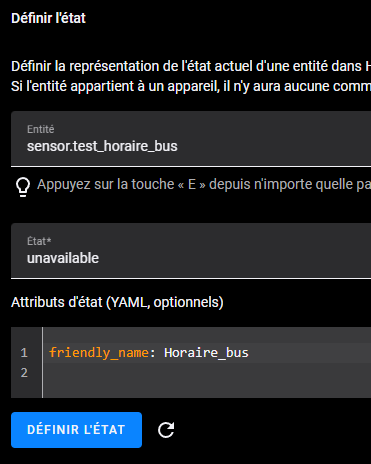This screenshot has height=464, width=371.
Task: Click the tip text about the E key
Action: click(x=204, y=184)
